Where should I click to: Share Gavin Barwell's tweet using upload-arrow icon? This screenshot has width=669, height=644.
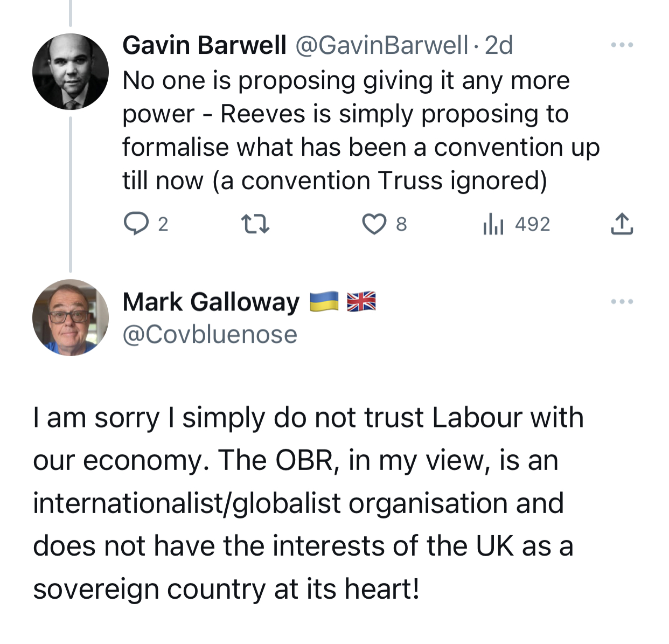click(622, 224)
